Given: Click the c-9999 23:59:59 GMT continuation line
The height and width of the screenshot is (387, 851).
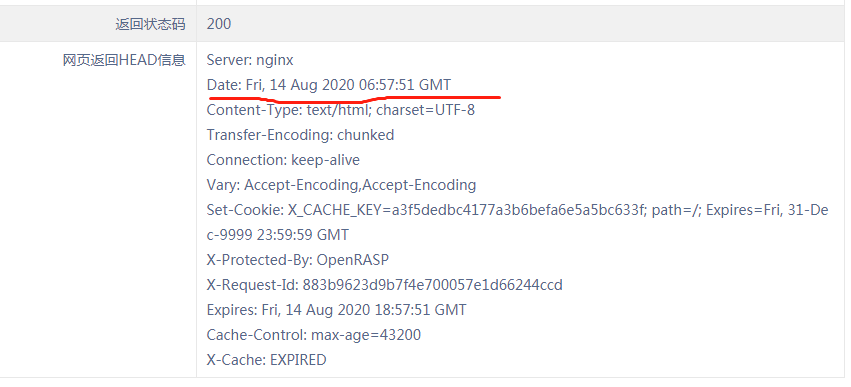Looking at the screenshot, I should (278, 235).
